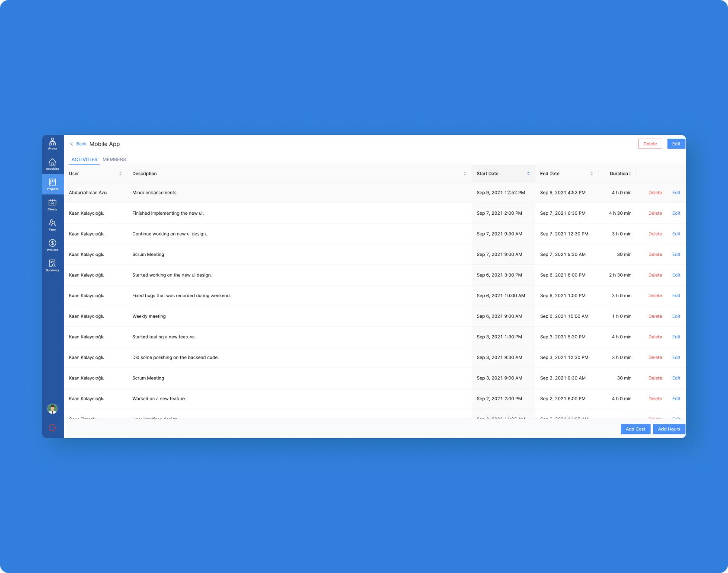
Task: Open the Invoices sidebar icon
Action: tap(52, 245)
